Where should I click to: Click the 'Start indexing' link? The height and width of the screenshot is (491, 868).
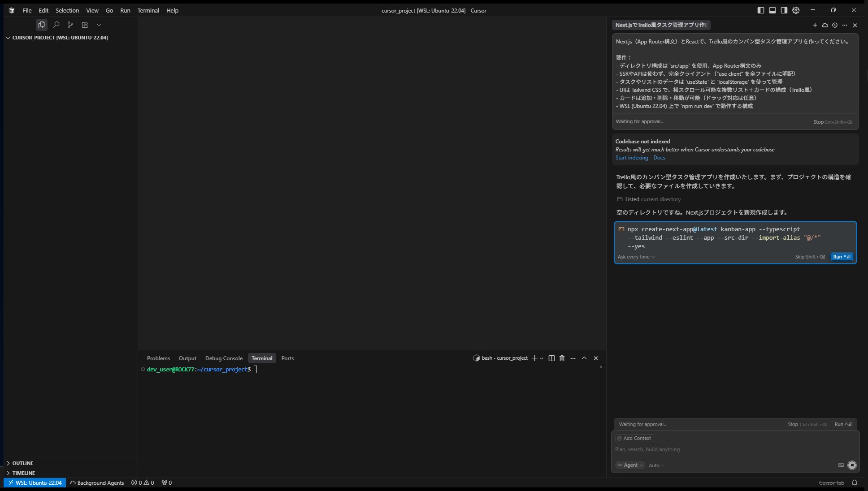point(631,158)
